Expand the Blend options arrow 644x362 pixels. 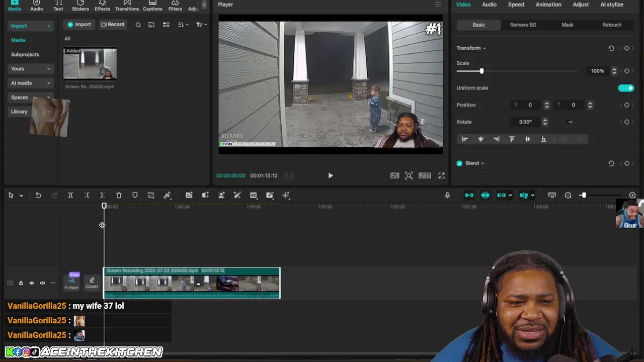pyautogui.click(x=482, y=163)
